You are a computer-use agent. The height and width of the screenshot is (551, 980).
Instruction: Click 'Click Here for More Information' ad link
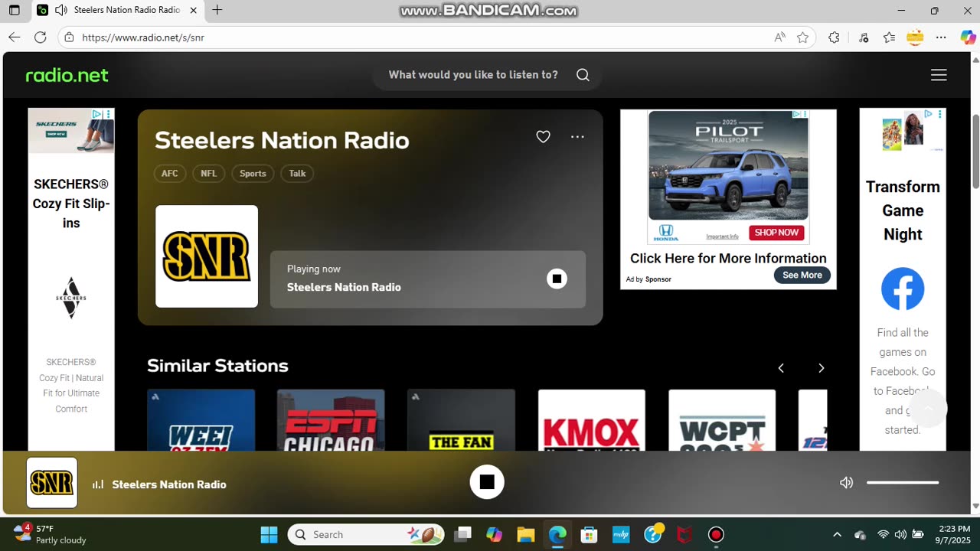728,259
